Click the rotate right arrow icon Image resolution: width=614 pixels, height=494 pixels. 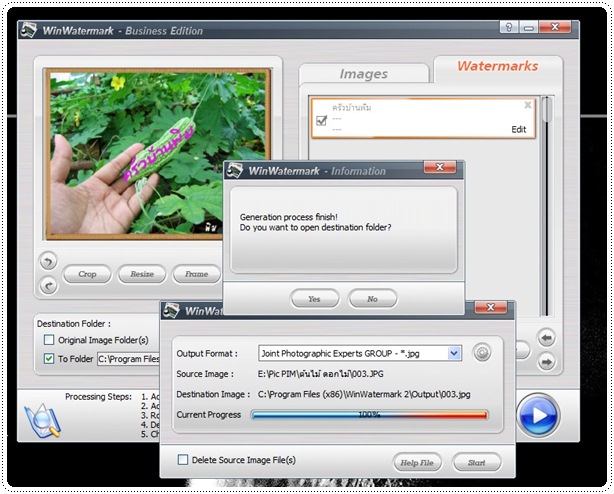(49, 286)
